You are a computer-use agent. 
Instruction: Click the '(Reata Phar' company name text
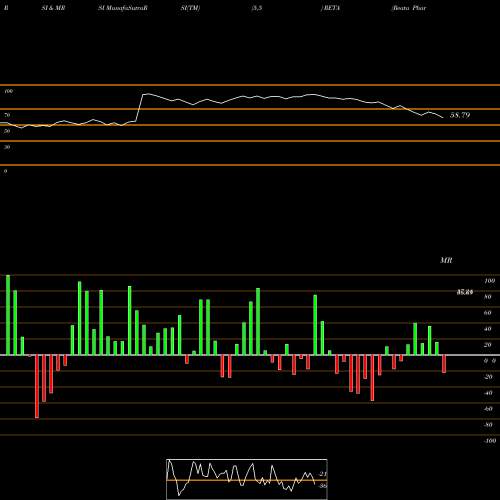409,8
